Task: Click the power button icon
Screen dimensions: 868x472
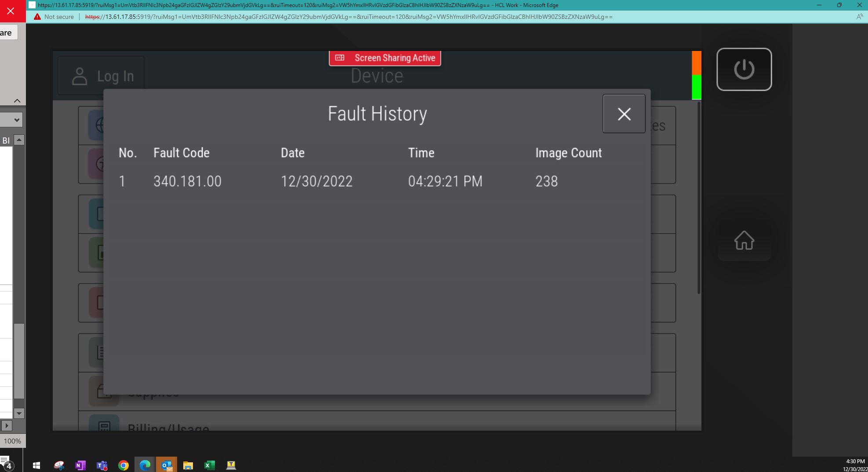Action: (x=744, y=69)
